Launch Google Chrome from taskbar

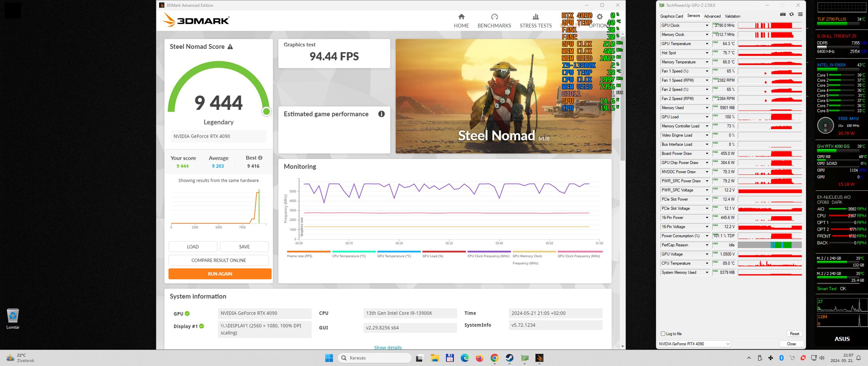(494, 358)
